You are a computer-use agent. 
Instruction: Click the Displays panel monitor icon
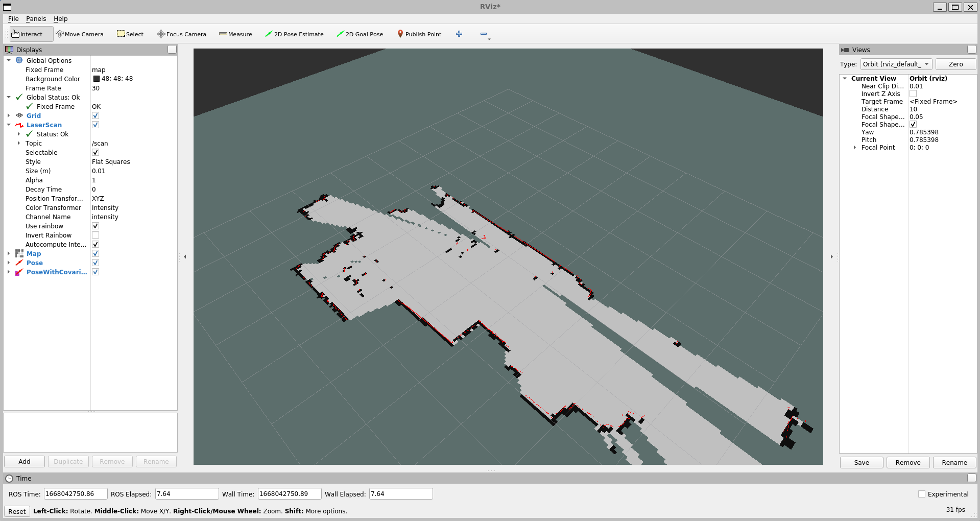(x=9, y=50)
